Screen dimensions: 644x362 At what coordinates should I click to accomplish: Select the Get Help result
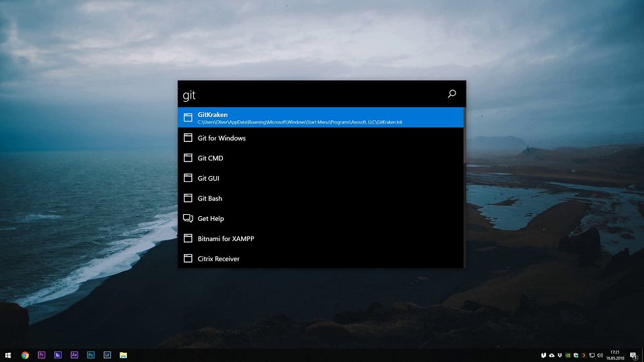[321, 218]
